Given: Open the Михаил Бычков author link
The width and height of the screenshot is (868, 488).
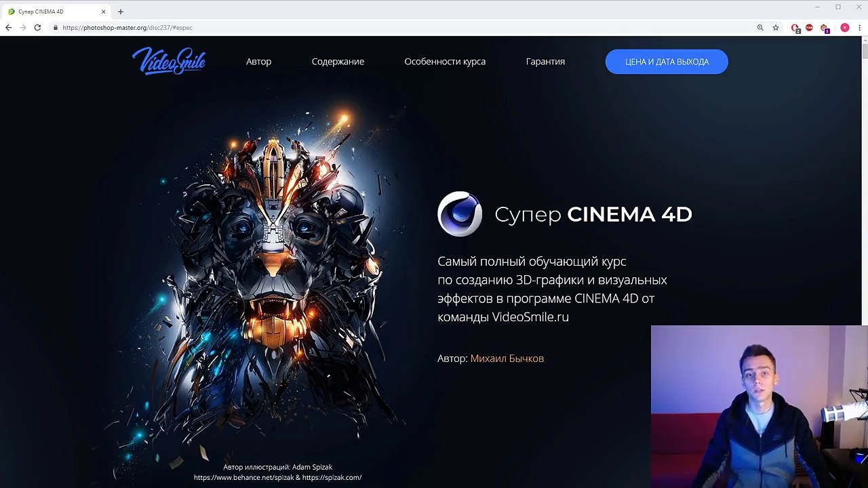Looking at the screenshot, I should tap(507, 359).
